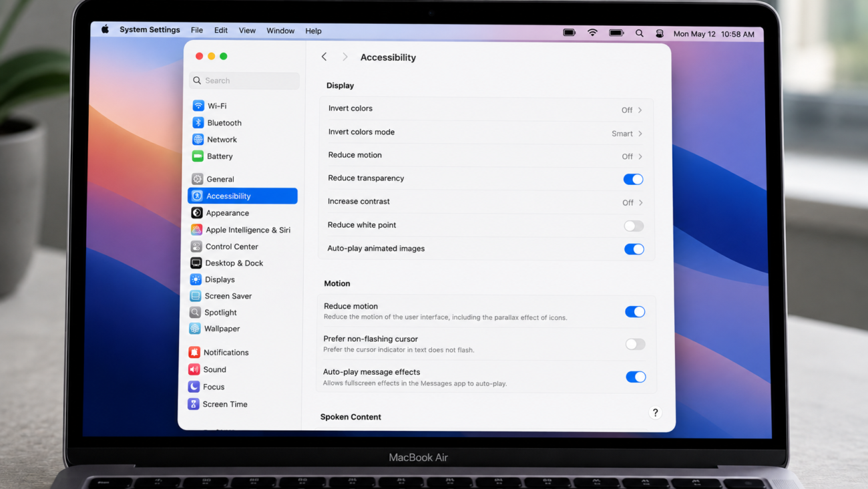Click the Apple Intelligence & Siri icon

(x=196, y=230)
